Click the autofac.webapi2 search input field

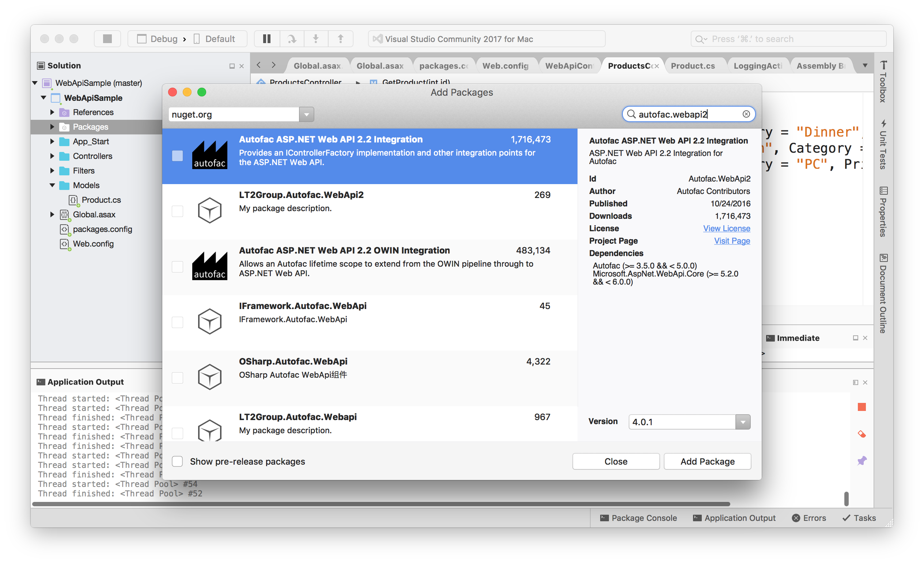(686, 114)
